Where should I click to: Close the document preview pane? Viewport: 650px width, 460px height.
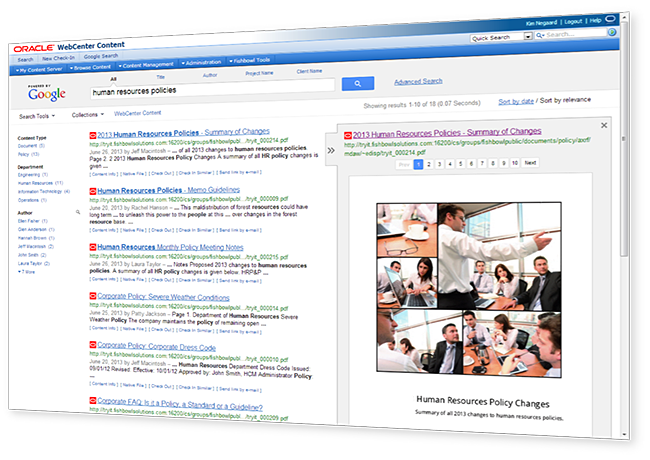(x=604, y=125)
